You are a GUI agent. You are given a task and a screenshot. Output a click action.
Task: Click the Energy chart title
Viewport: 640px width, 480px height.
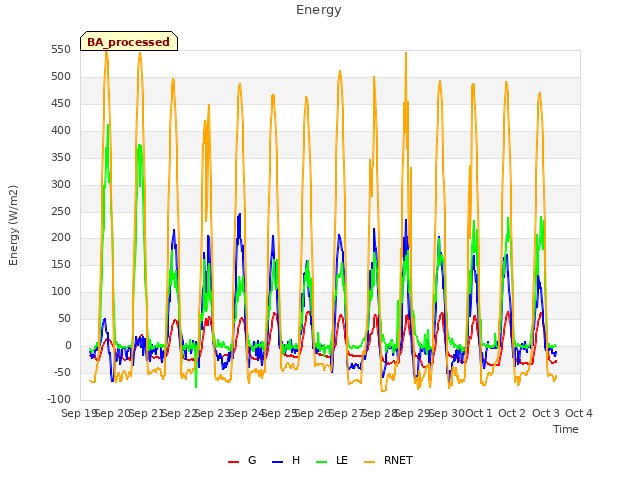click(319, 10)
